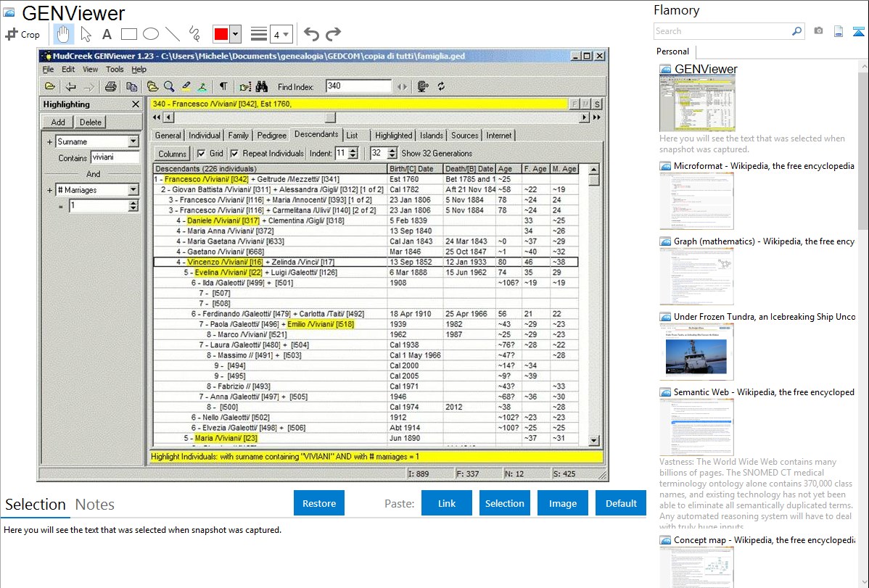Select the straight line tool
Viewport: 869px width, 588px height.
(173, 34)
